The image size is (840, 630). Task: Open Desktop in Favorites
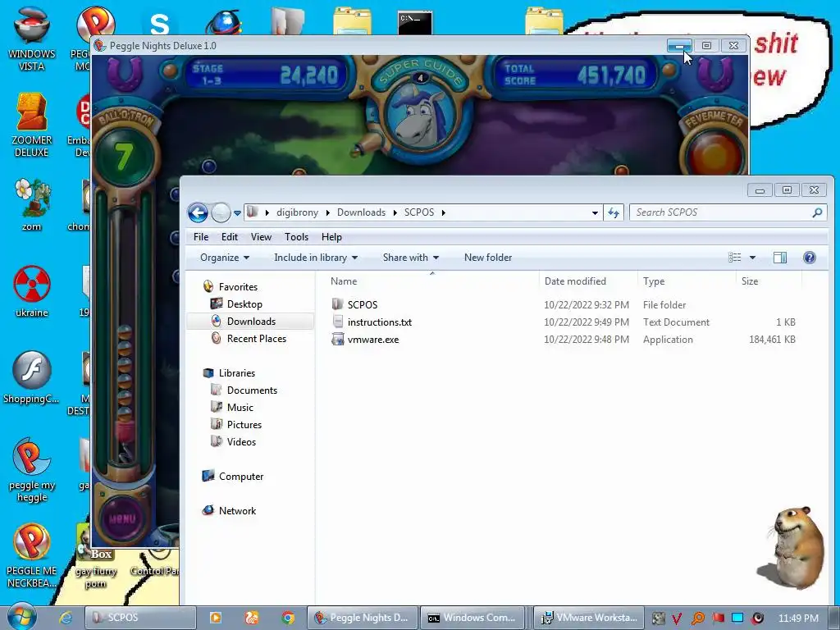(x=244, y=304)
